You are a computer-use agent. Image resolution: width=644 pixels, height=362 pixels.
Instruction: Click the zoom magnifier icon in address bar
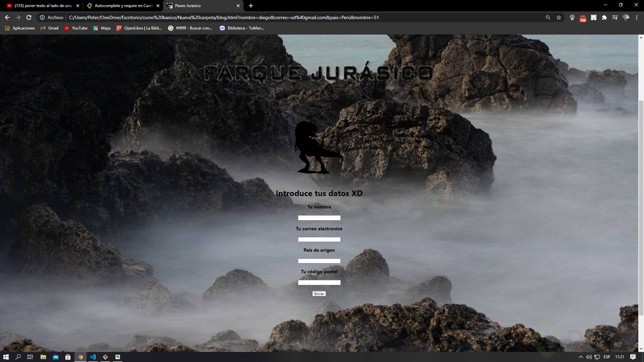(548, 18)
